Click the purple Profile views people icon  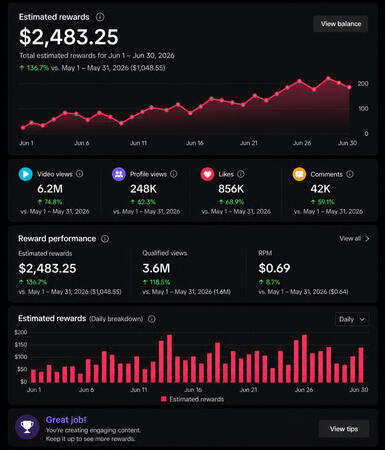119,174
